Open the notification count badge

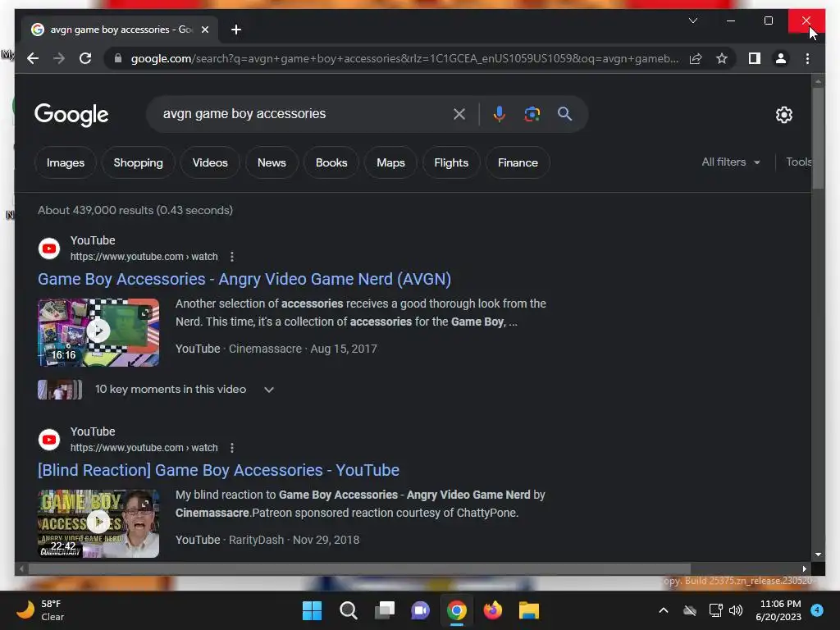pos(817,610)
